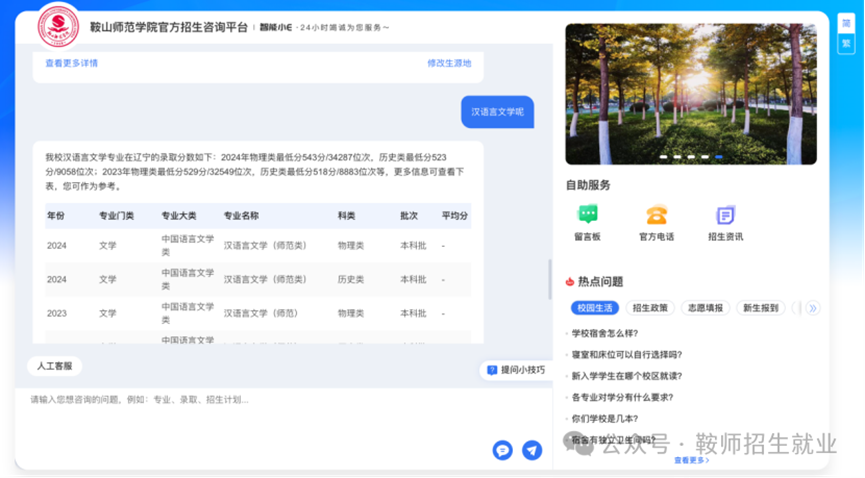Switch to traditional Chinese 繁 toggle
Viewport: 865px width, 478px height.
(845, 43)
